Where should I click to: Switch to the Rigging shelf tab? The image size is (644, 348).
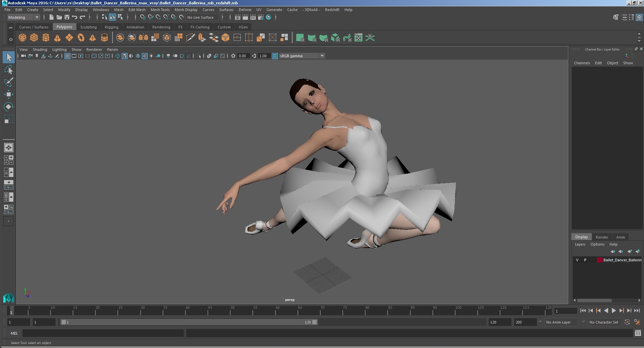[x=111, y=27]
